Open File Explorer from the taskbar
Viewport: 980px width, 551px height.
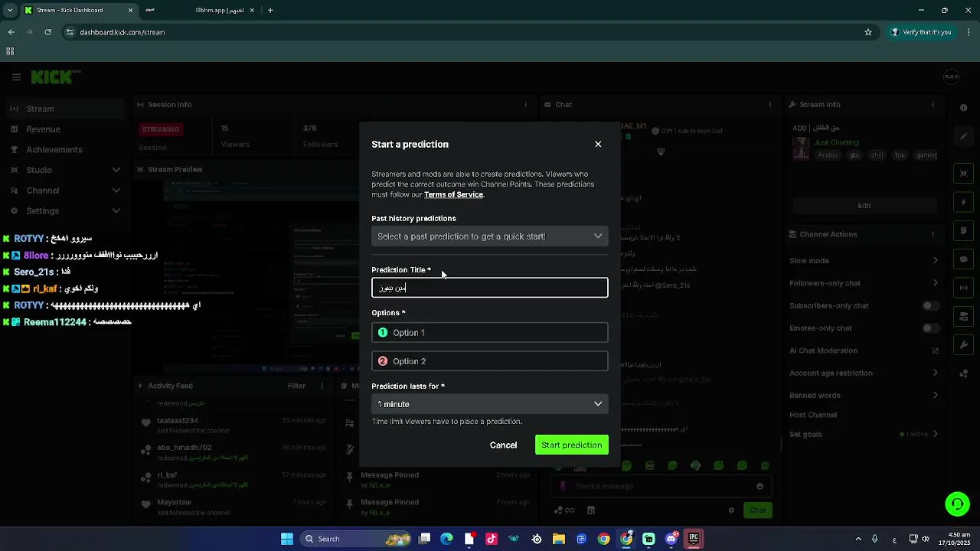click(x=559, y=539)
